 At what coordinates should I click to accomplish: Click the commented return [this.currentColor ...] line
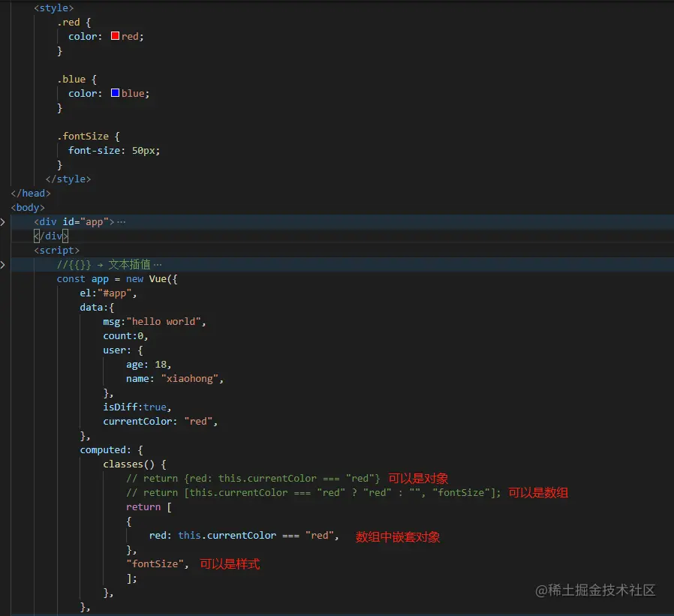point(314,493)
